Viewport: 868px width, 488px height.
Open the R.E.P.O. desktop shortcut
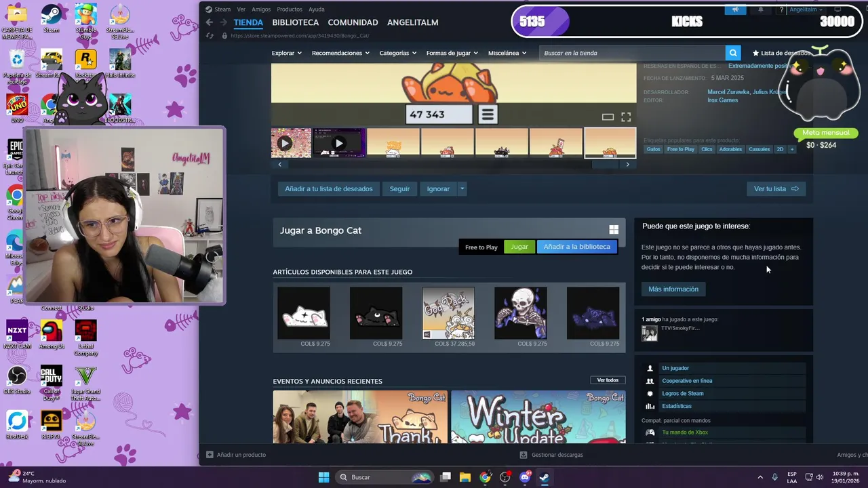(51, 424)
